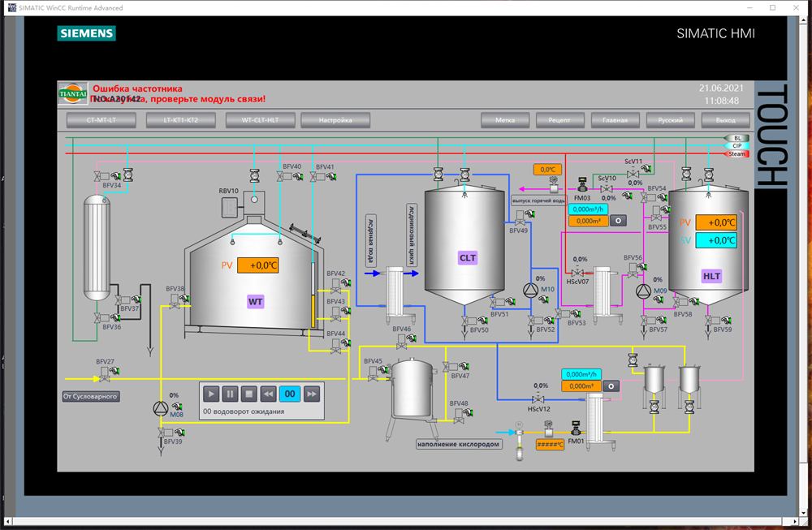Click the ScV11 control valve
Image resolution: width=812 pixels, height=530 pixels.
click(x=633, y=174)
